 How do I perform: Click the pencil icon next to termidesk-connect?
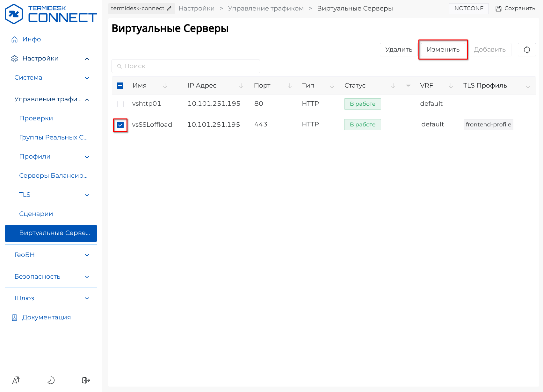pyautogui.click(x=169, y=9)
